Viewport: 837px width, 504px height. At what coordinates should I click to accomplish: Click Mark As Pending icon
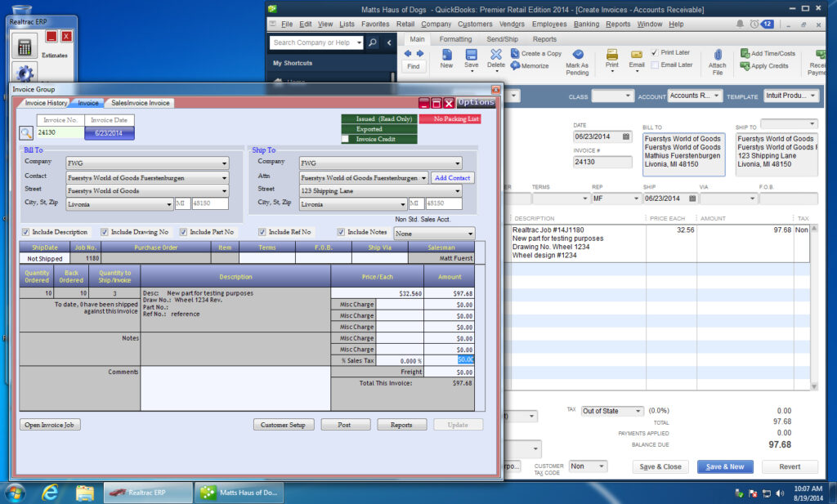tap(578, 55)
